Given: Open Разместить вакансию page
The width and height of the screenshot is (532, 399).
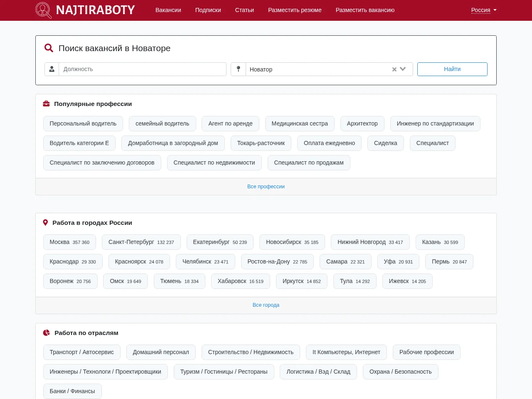Looking at the screenshot, I should (x=365, y=10).
